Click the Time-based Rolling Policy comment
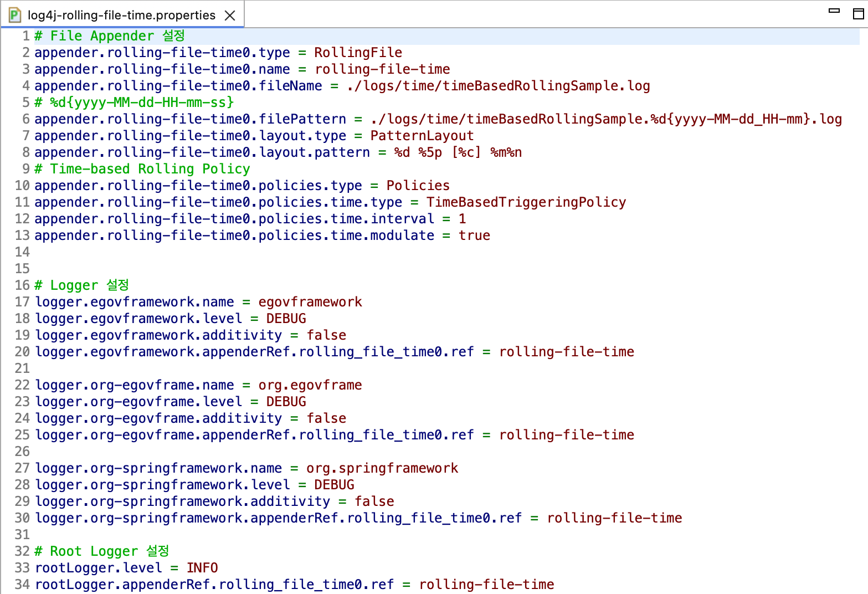Viewport: 868px width, 594px height. point(150,169)
